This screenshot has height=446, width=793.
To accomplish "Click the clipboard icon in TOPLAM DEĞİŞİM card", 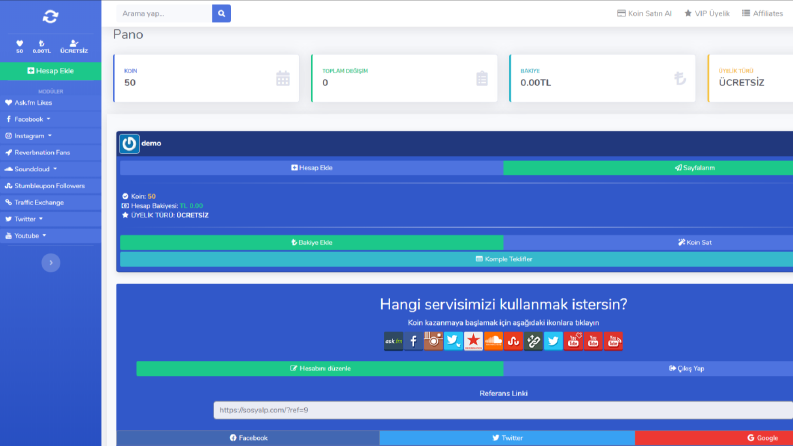I will tap(482, 78).
